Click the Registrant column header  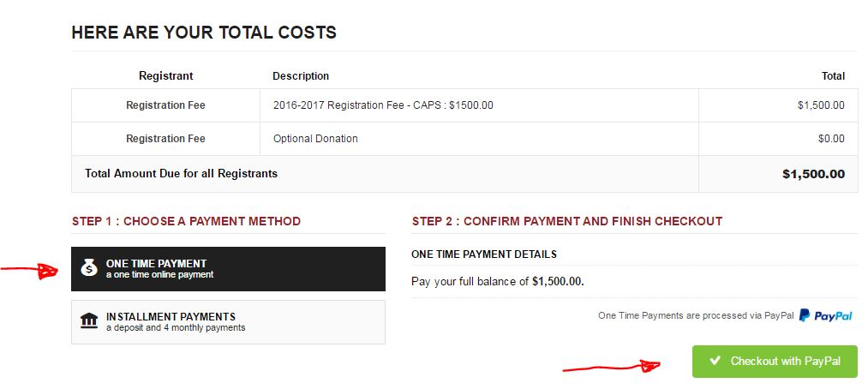point(165,76)
